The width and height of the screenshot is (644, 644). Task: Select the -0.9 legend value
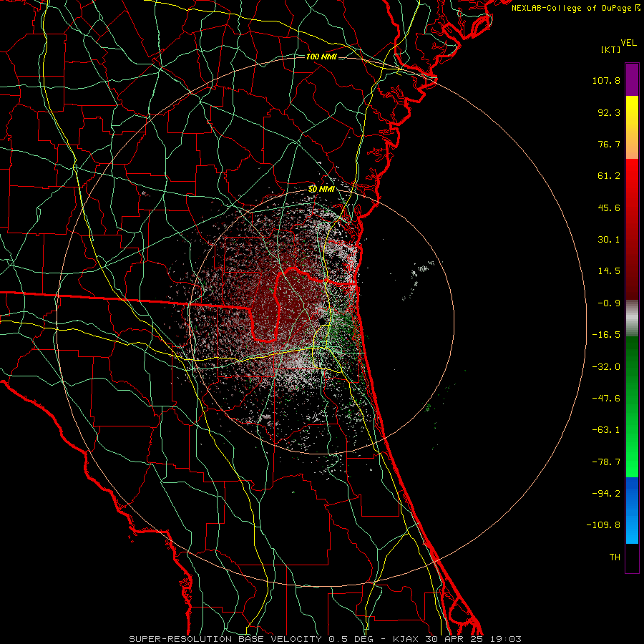609,303
